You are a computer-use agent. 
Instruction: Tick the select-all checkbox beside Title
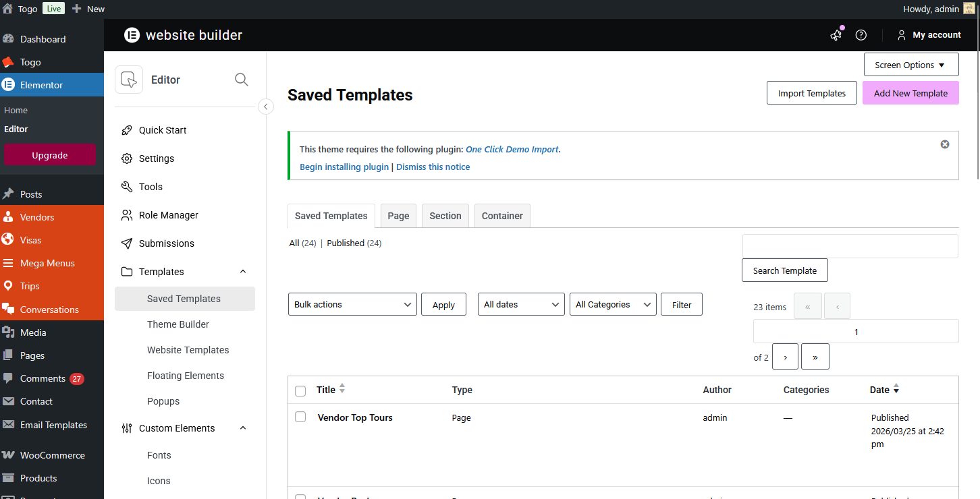coord(300,390)
